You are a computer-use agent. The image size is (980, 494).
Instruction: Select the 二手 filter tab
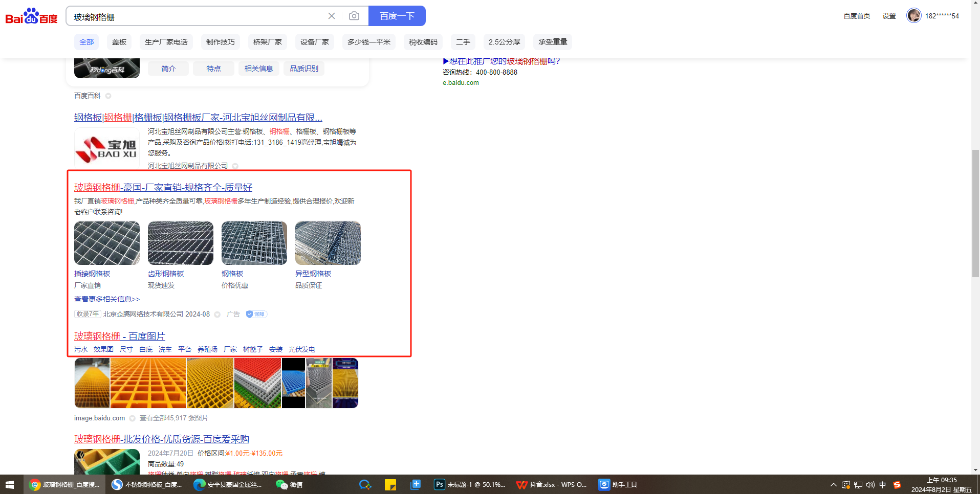pyautogui.click(x=463, y=42)
